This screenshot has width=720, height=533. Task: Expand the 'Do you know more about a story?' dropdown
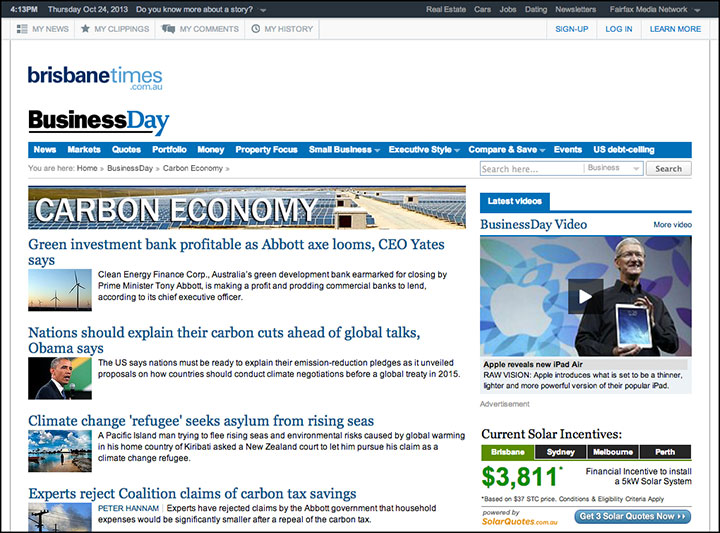[x=263, y=10]
